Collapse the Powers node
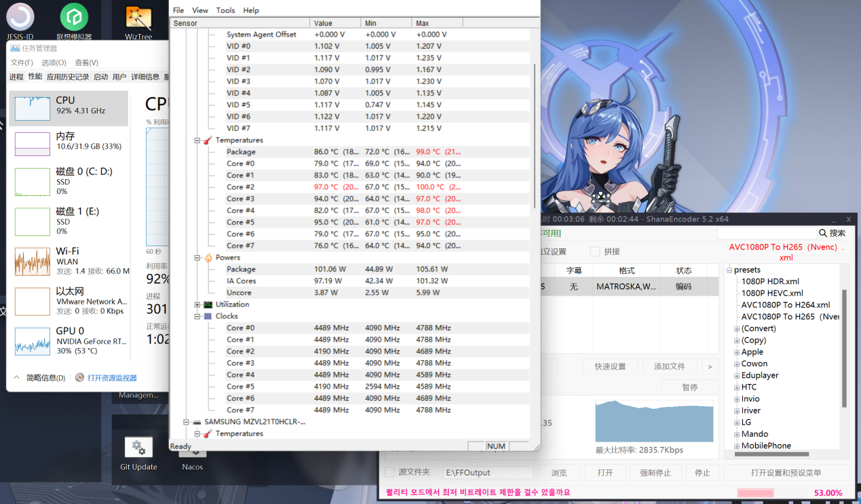Viewport: 861px width, 504px height. pos(197,258)
